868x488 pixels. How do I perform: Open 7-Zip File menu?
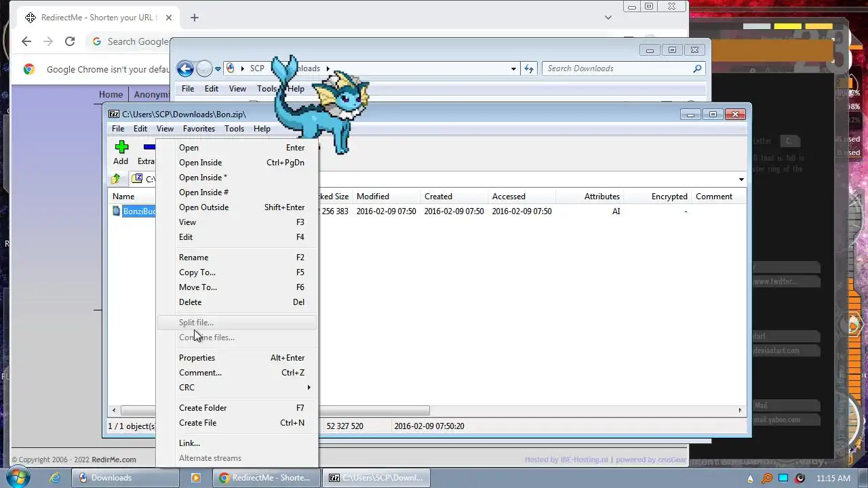click(118, 129)
